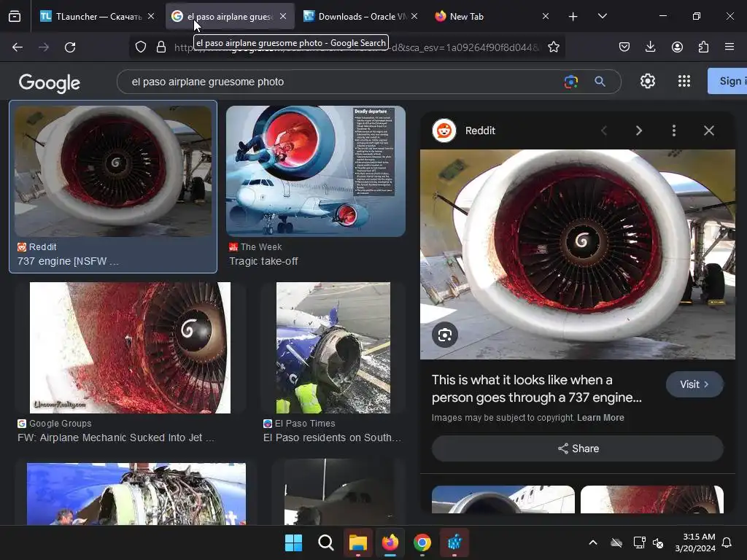This screenshot has width=747, height=560.
Task: Open the El Paso Times image result
Action: [x=333, y=348]
